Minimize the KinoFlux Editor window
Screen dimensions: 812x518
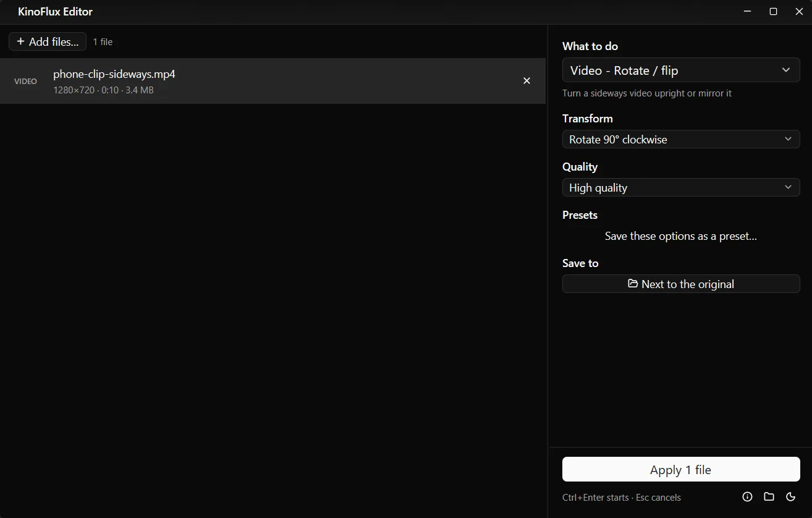tap(748, 12)
